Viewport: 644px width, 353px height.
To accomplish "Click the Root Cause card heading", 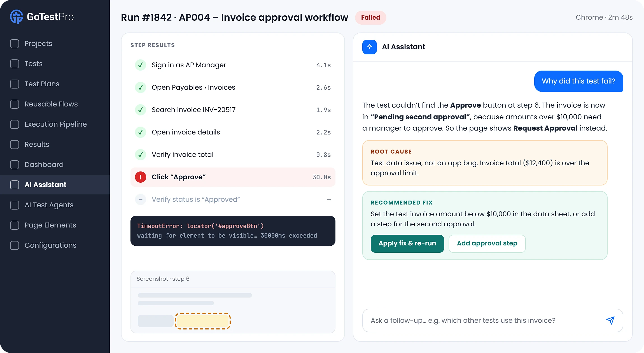I will [391, 152].
